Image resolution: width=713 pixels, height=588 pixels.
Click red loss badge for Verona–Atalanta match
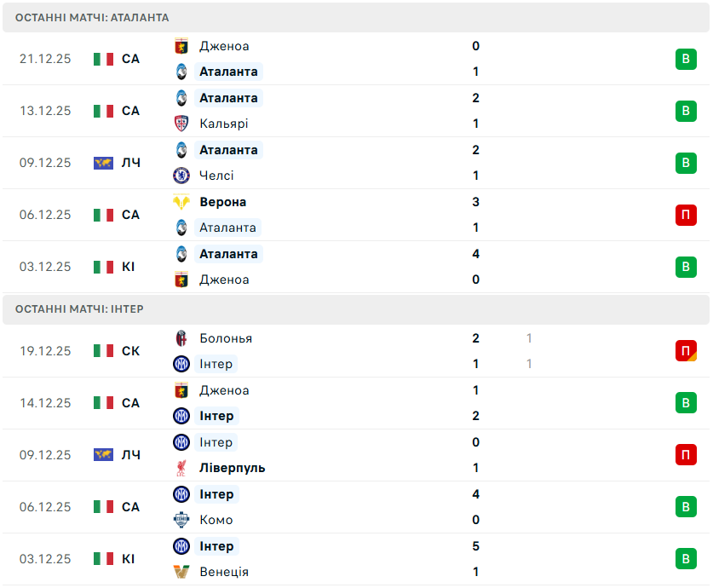click(x=686, y=215)
